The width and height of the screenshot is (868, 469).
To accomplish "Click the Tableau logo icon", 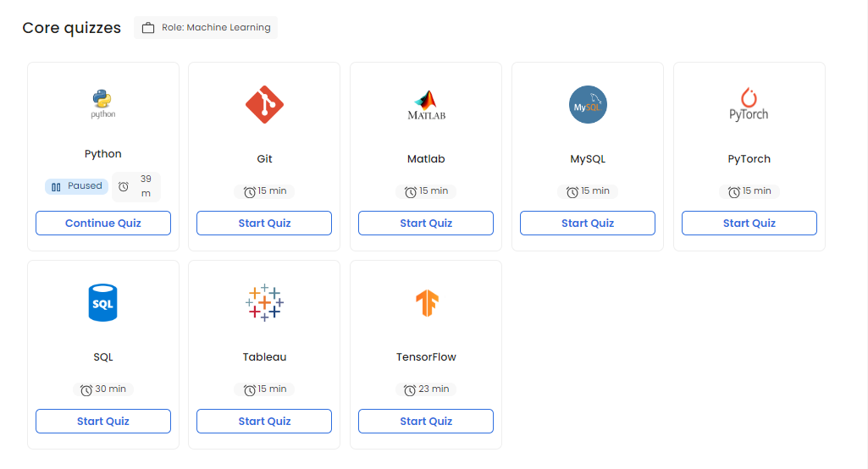I will tap(264, 302).
